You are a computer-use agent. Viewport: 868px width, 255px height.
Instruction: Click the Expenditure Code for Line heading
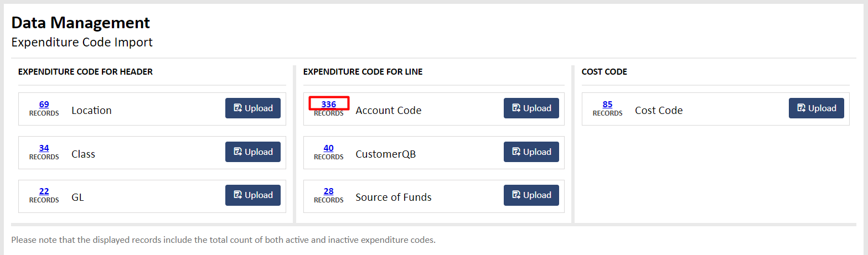click(x=363, y=72)
